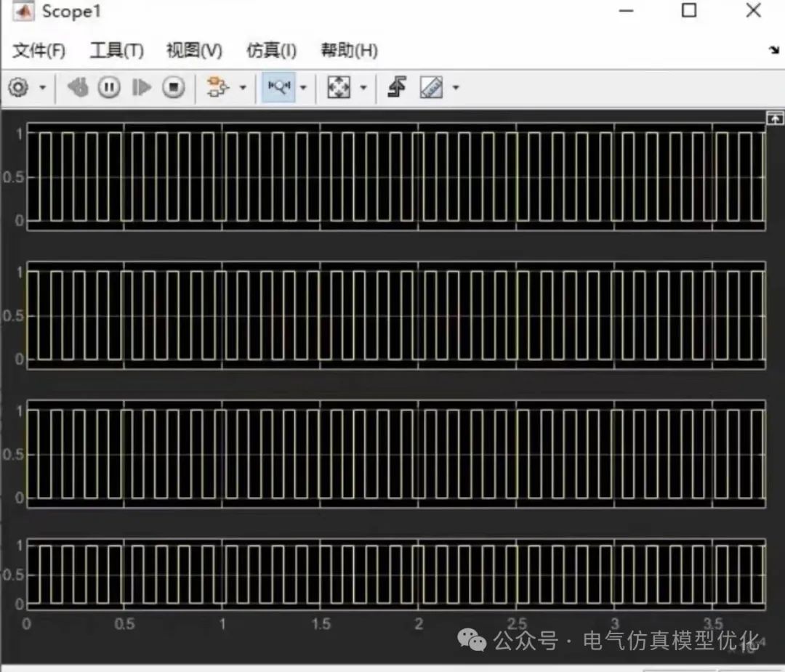Stop the simulation
Image resolution: width=785 pixels, height=672 pixels.
click(174, 88)
